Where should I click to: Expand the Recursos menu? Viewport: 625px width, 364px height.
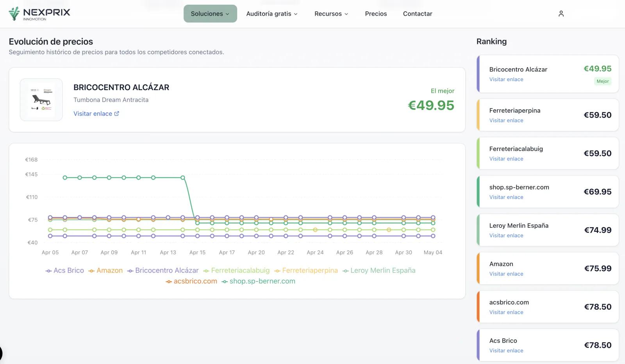pyautogui.click(x=331, y=14)
